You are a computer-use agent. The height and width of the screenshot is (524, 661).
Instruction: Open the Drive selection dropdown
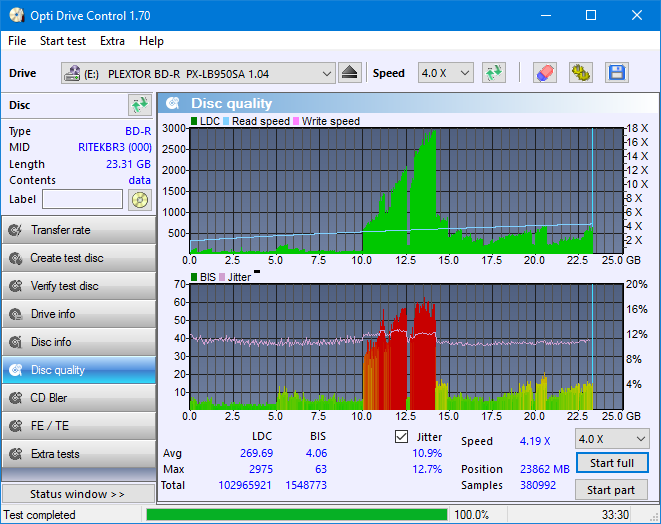coord(198,73)
